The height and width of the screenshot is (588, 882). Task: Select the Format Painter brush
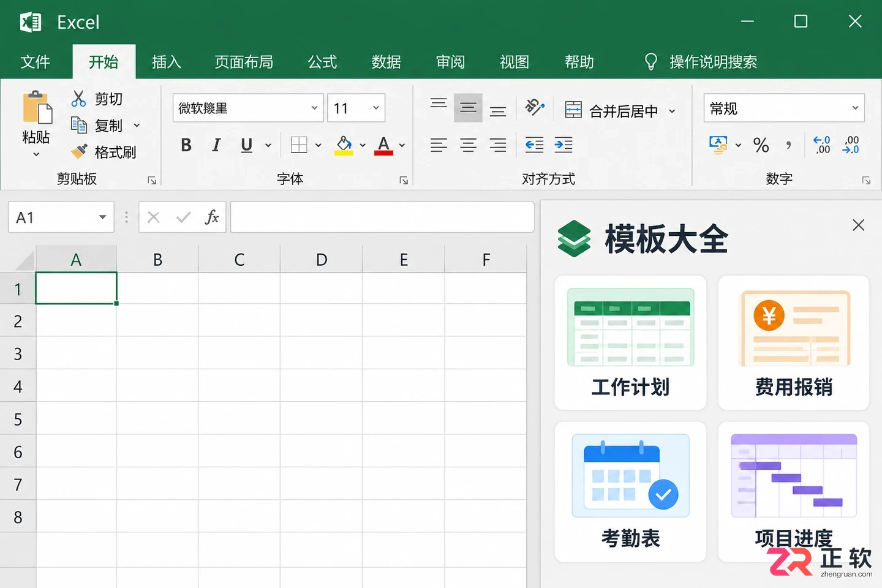tap(79, 151)
